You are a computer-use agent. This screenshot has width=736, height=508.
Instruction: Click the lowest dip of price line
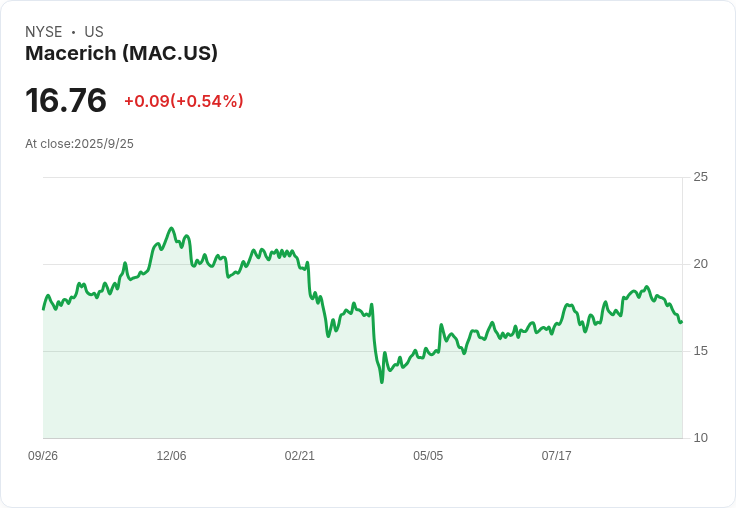pyautogui.click(x=381, y=381)
